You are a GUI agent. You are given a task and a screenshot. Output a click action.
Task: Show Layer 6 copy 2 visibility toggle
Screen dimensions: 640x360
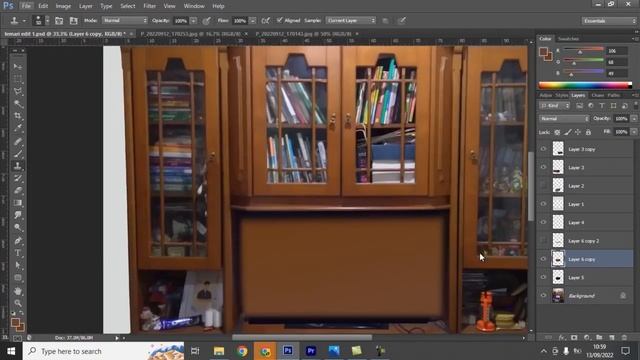point(543,241)
